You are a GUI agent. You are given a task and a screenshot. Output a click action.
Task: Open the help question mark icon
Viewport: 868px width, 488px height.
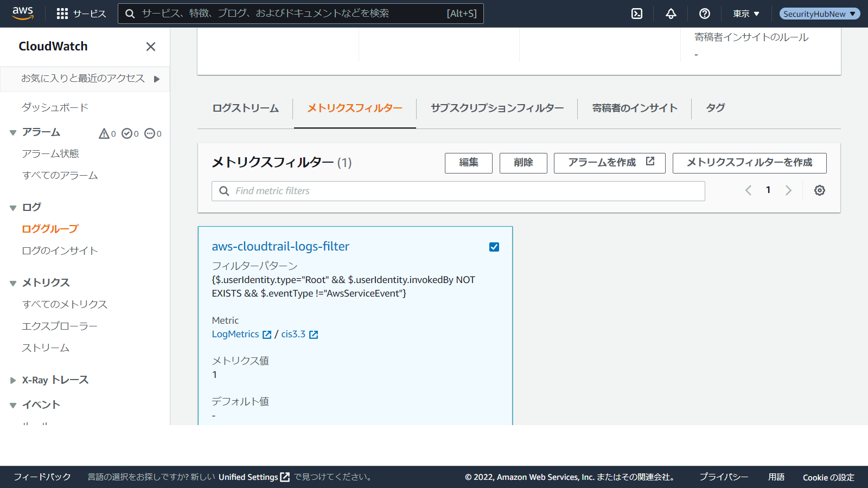[x=705, y=14]
